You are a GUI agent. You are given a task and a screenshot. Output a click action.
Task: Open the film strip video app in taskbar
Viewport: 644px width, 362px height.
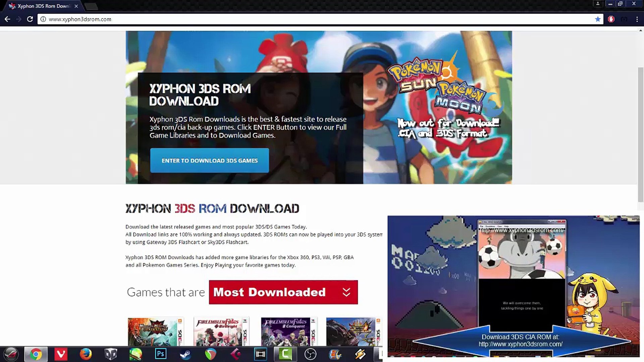point(261,354)
